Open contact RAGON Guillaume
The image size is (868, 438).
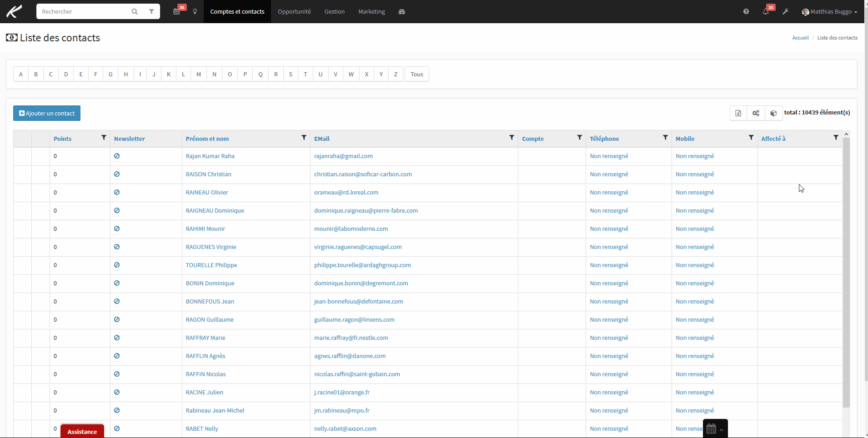[210, 319]
